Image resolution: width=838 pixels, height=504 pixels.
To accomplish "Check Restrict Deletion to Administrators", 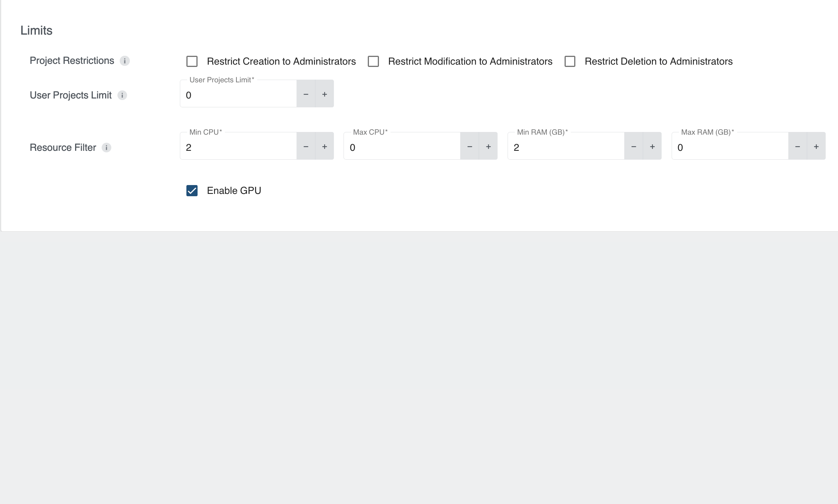I will pyautogui.click(x=570, y=62).
